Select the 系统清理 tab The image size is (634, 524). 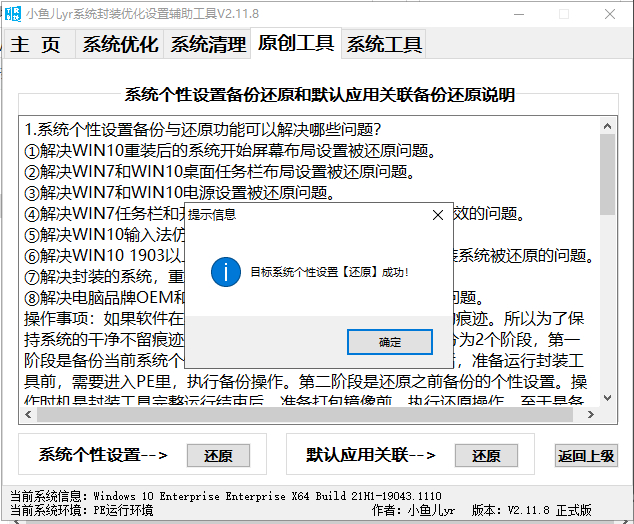click(x=207, y=44)
